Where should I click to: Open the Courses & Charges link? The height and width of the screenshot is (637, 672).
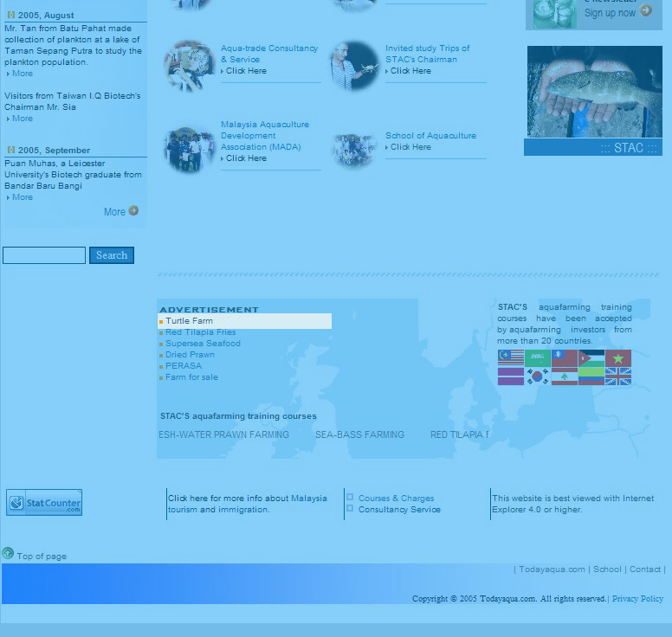396,499
